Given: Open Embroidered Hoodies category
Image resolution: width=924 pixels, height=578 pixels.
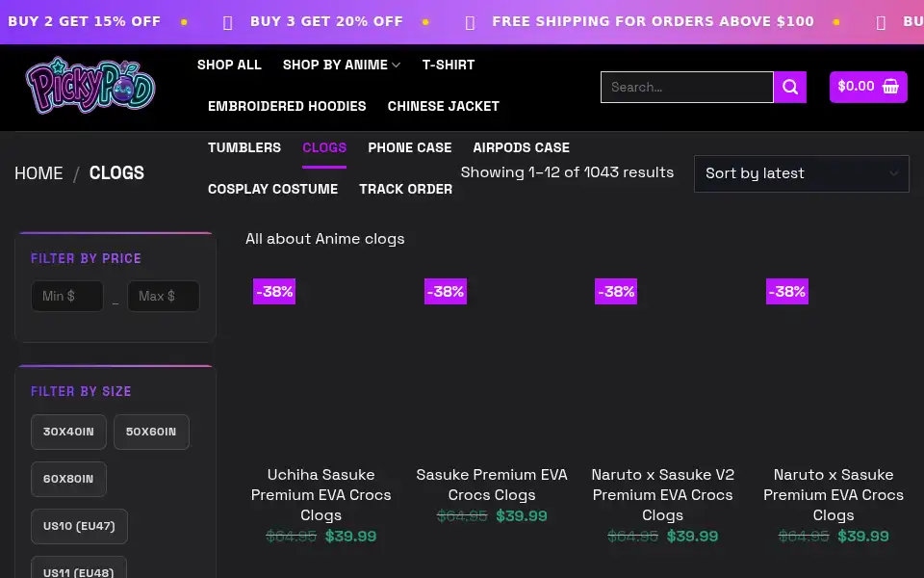Looking at the screenshot, I should 287,106.
